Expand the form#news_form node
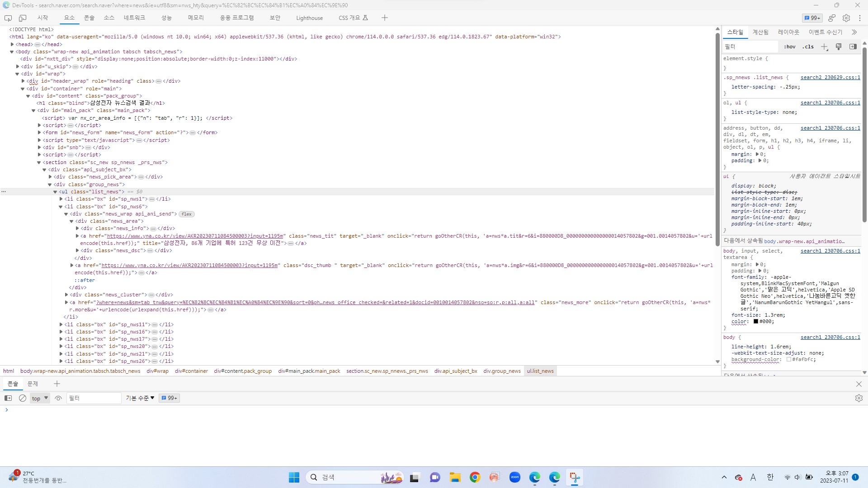Image resolution: width=868 pixels, height=488 pixels. tap(39, 133)
